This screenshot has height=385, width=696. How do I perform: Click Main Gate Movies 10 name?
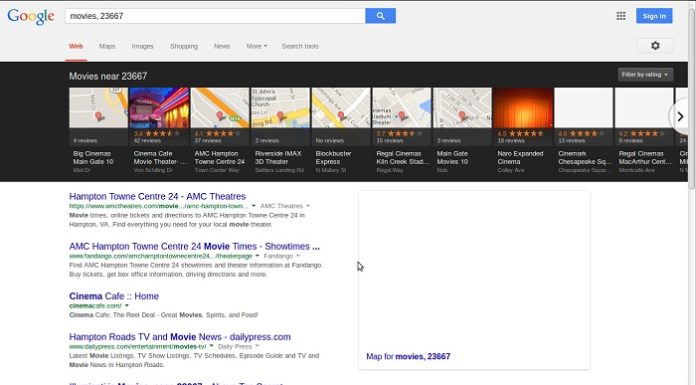tap(452, 158)
